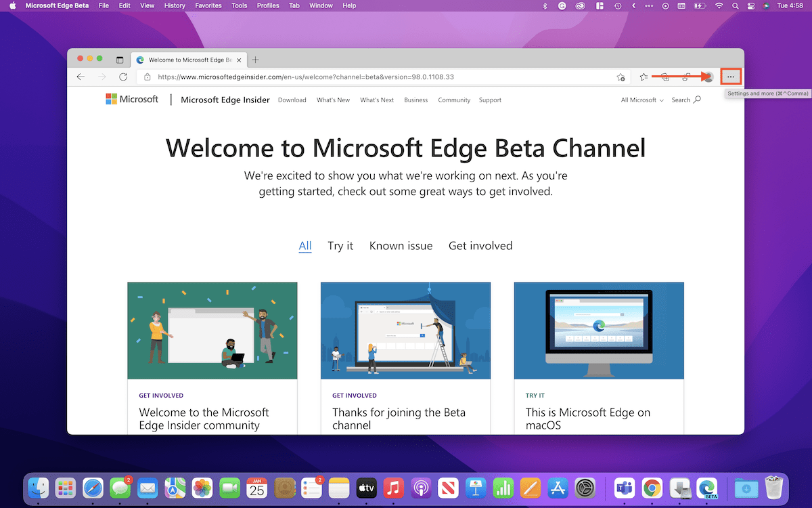Click the site lock icon in address bar
Viewport: 812px width, 508px height.
click(x=148, y=77)
